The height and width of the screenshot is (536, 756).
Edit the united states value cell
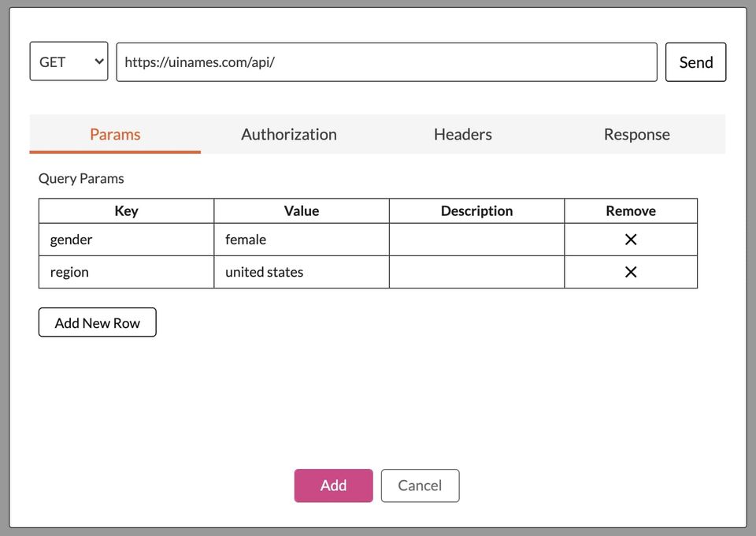click(301, 272)
